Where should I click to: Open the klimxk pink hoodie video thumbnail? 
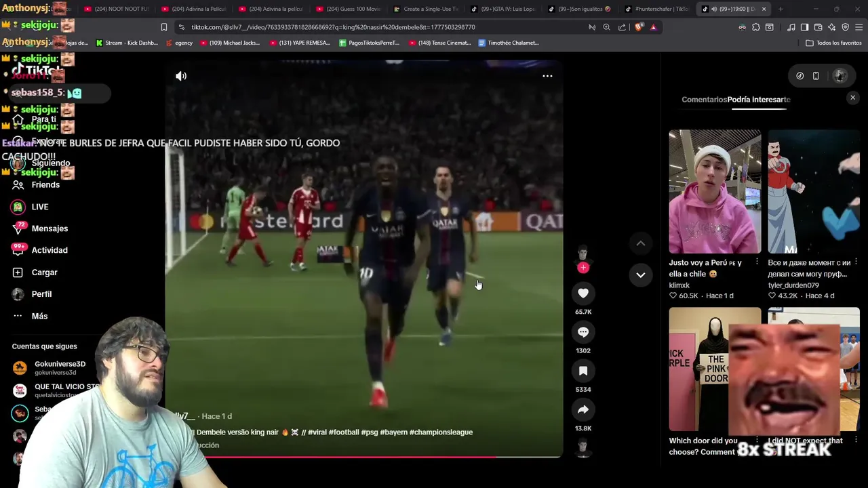coord(715,192)
